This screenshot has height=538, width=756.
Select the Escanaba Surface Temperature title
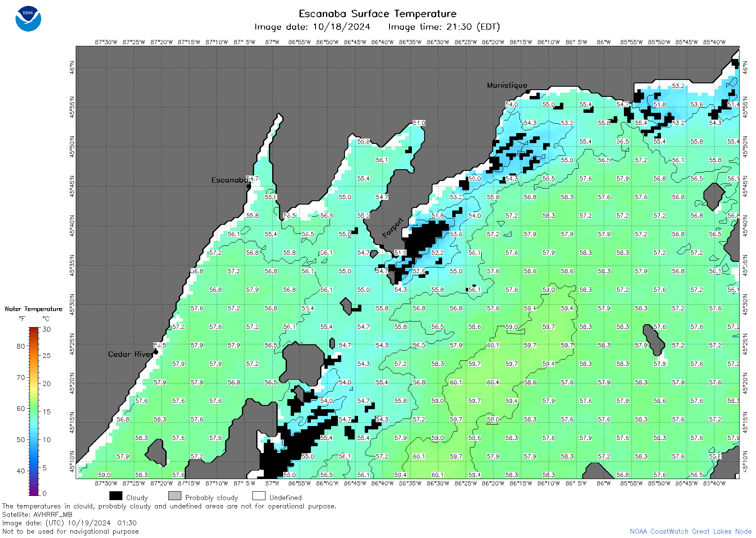377,14
